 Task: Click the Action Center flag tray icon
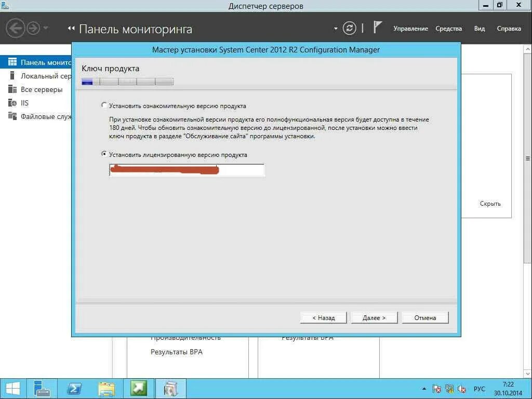point(436,389)
